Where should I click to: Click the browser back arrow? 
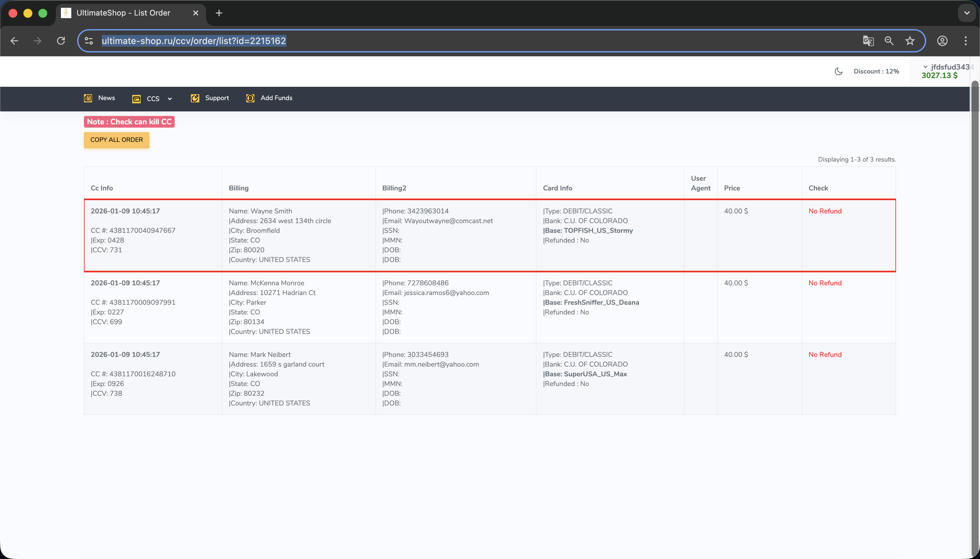15,41
